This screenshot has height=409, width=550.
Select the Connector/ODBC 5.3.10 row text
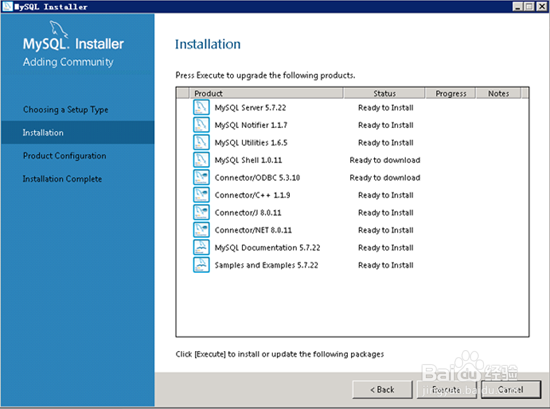(x=257, y=178)
